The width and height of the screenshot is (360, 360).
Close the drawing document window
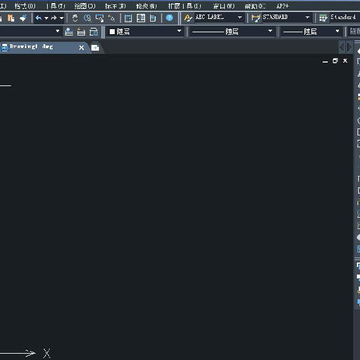pyautogui.click(x=345, y=61)
